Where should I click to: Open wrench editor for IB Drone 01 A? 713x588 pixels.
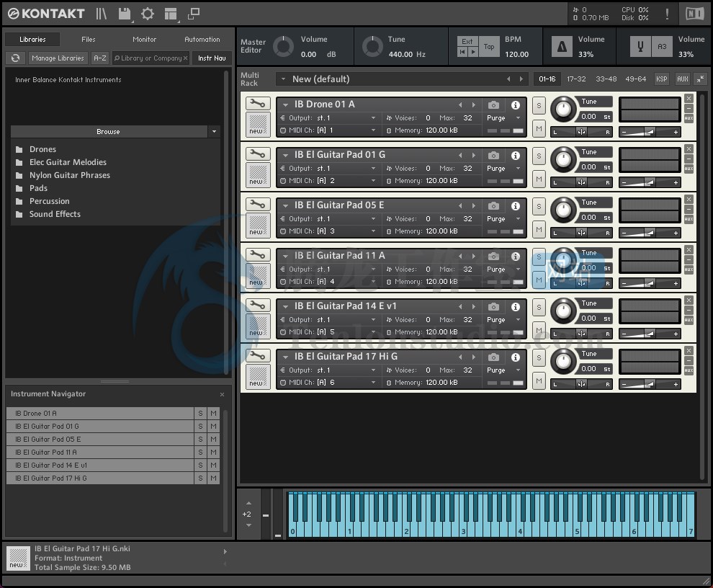(258, 104)
